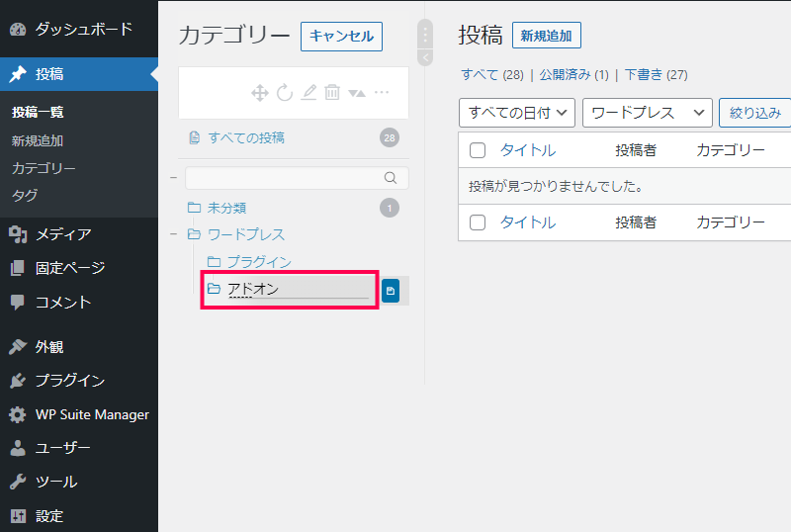Image resolution: width=791 pixels, height=532 pixels.
Task: Open 投稿一覧 submenu item
Action: pos(38,112)
